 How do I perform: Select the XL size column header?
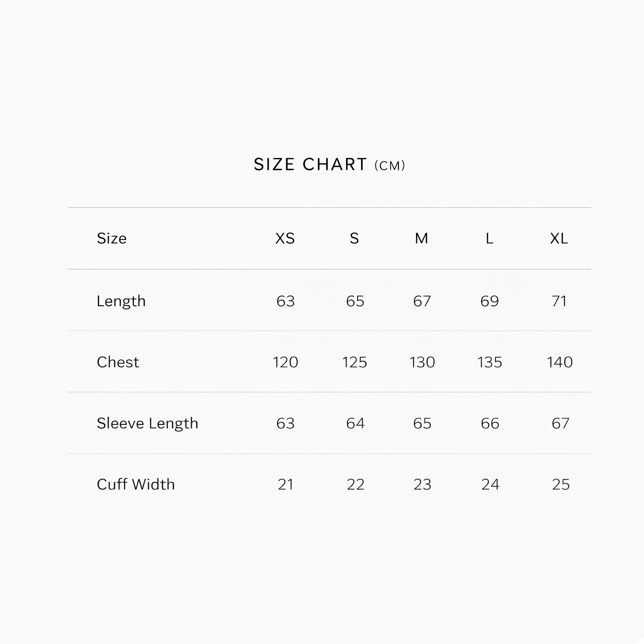click(559, 238)
